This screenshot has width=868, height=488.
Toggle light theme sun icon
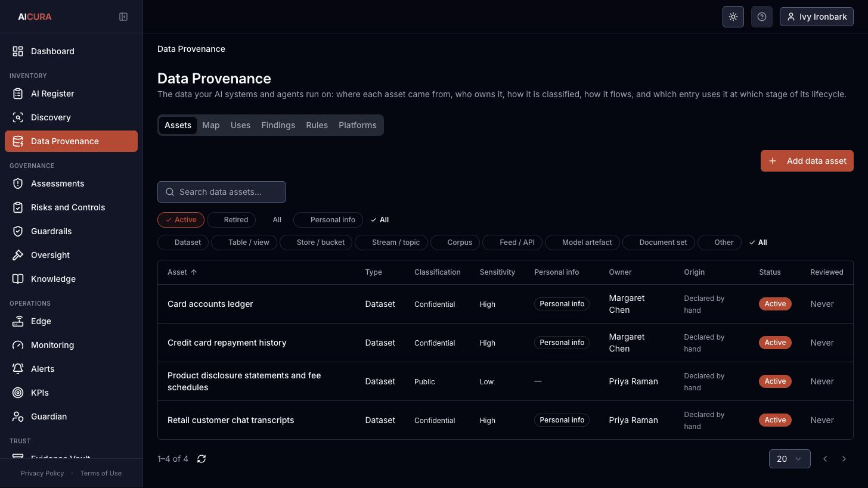click(x=733, y=17)
